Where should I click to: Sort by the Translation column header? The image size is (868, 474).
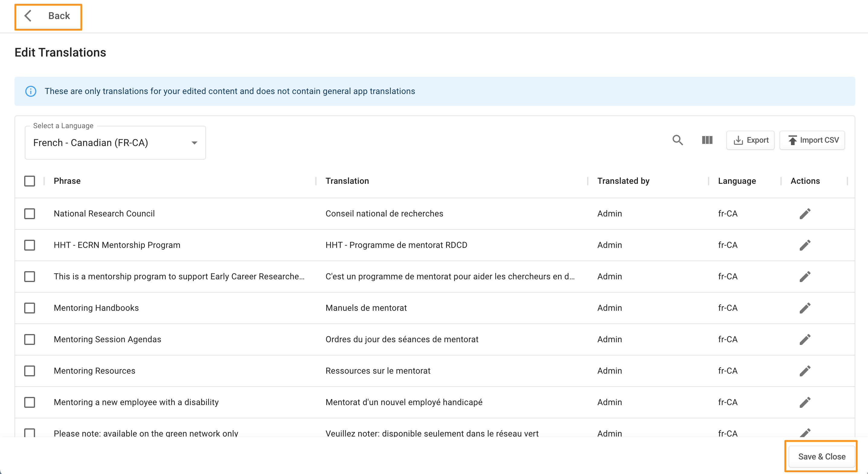coord(347,181)
